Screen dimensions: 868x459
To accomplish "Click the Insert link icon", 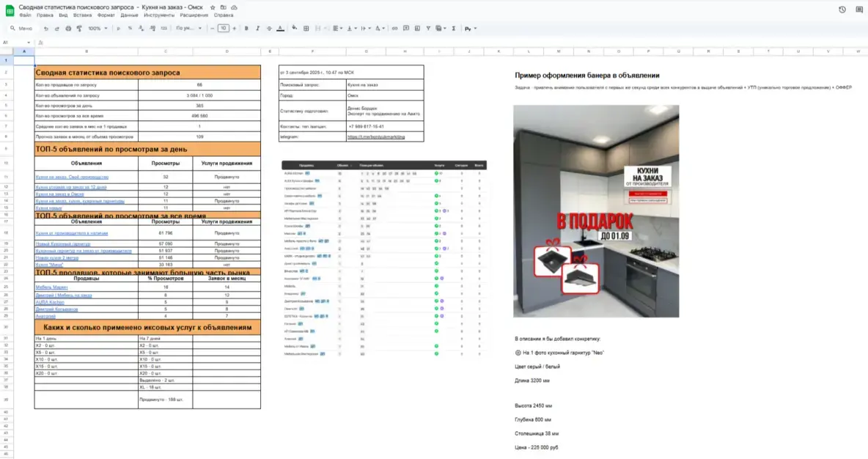I will [395, 29].
